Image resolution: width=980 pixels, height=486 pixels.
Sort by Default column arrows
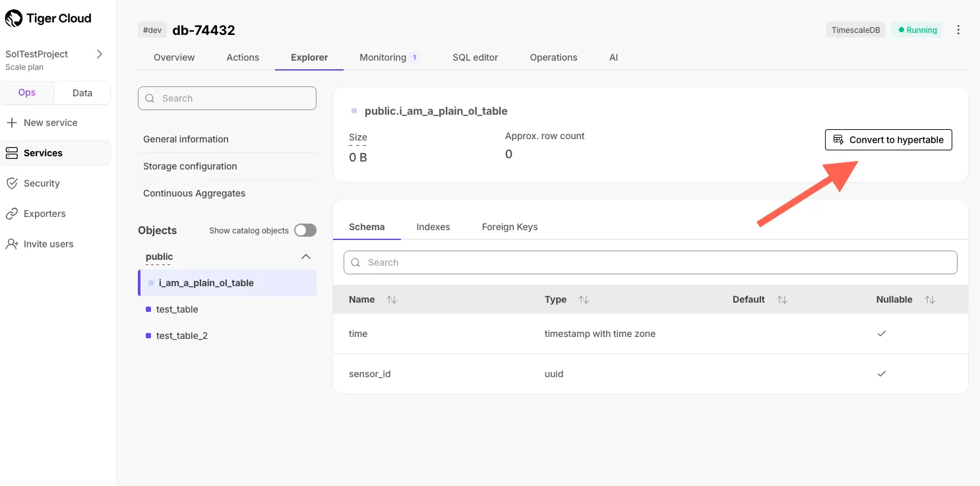pos(782,299)
